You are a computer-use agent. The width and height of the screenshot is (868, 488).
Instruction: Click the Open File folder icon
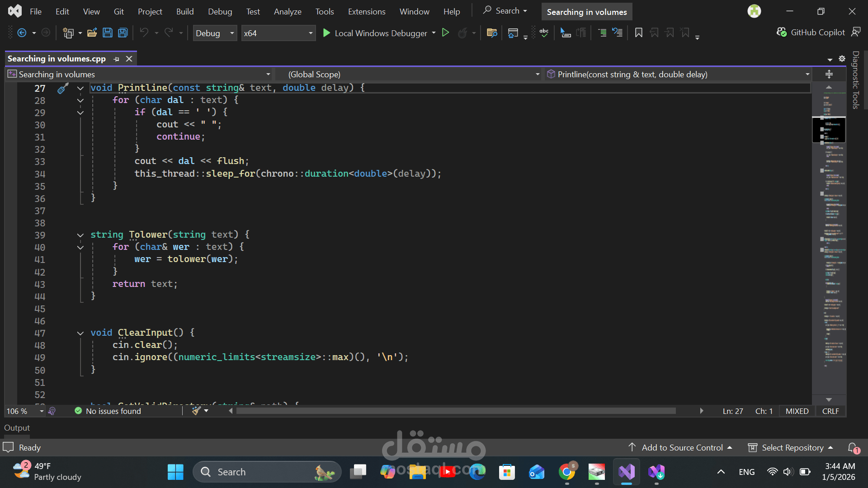[x=92, y=33]
